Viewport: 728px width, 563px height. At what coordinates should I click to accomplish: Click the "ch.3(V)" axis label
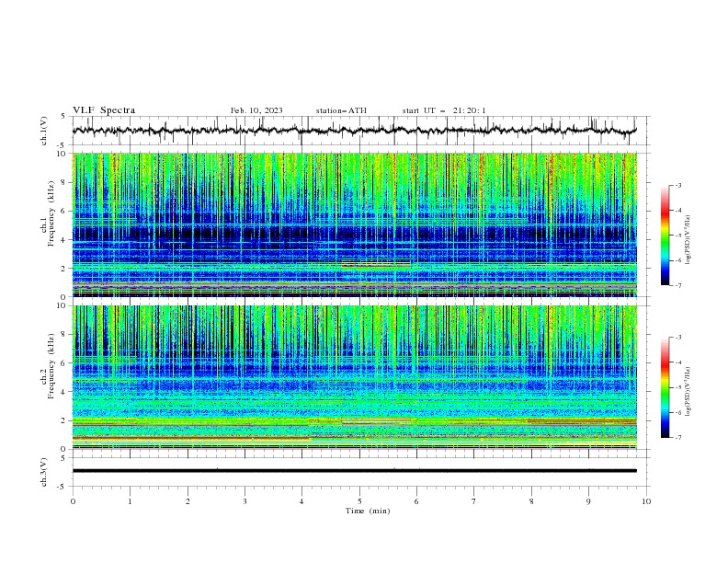(43, 472)
